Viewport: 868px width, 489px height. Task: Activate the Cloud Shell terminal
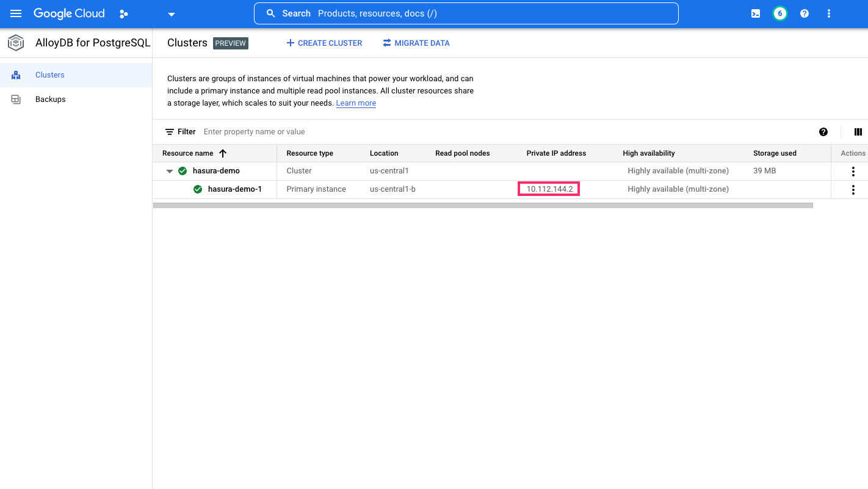755,13
